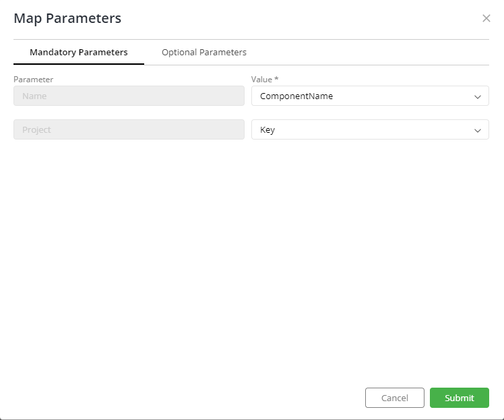This screenshot has width=504, height=420.
Task: Click the Parameter column label
Action: coord(34,80)
